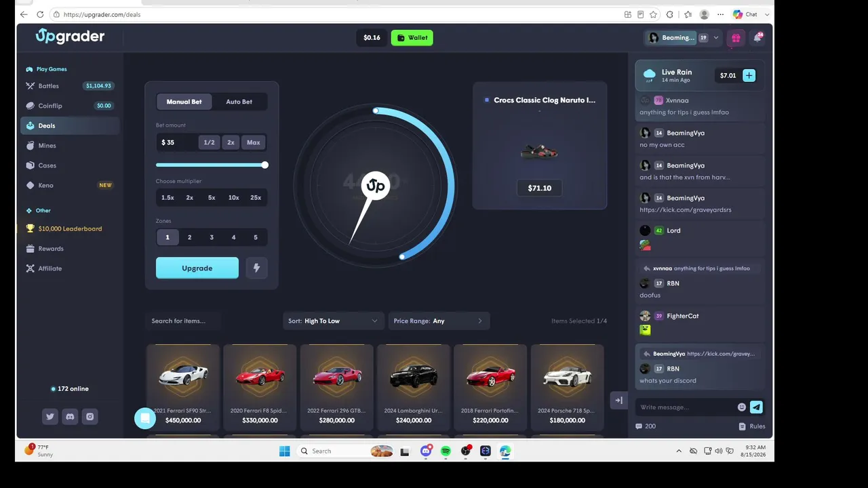Go back with the browser back arrow

tap(24, 14)
